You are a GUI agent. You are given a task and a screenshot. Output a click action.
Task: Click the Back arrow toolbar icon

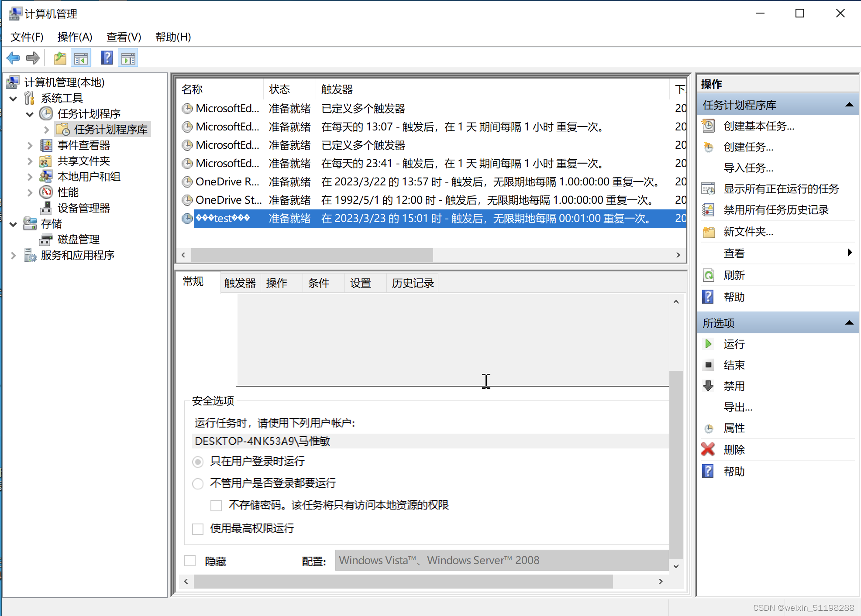[x=14, y=58]
